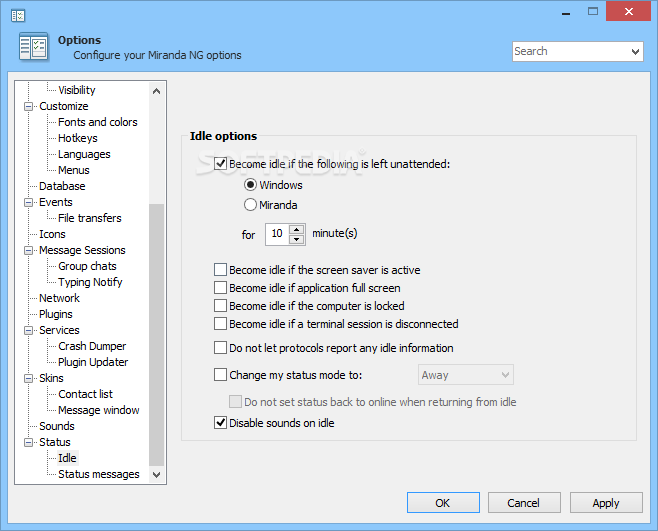This screenshot has height=531, width=658.
Task: Collapse the Services tree node
Action: (x=28, y=330)
